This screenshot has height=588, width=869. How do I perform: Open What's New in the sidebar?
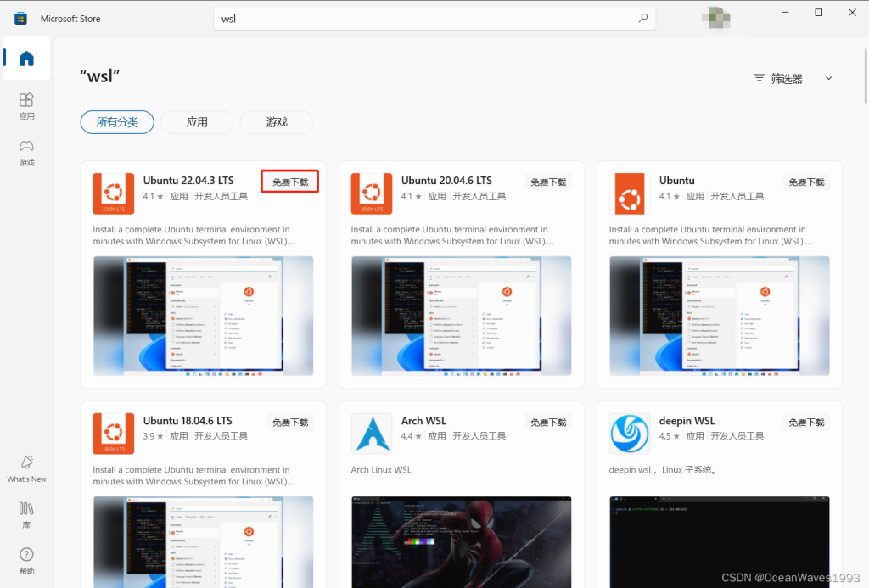[x=26, y=469]
